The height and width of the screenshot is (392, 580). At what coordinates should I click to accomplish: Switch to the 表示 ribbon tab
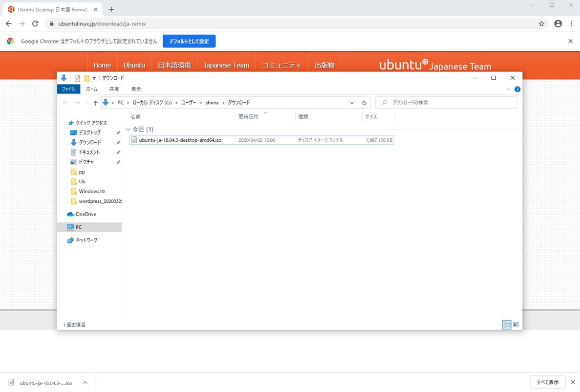pyautogui.click(x=136, y=89)
